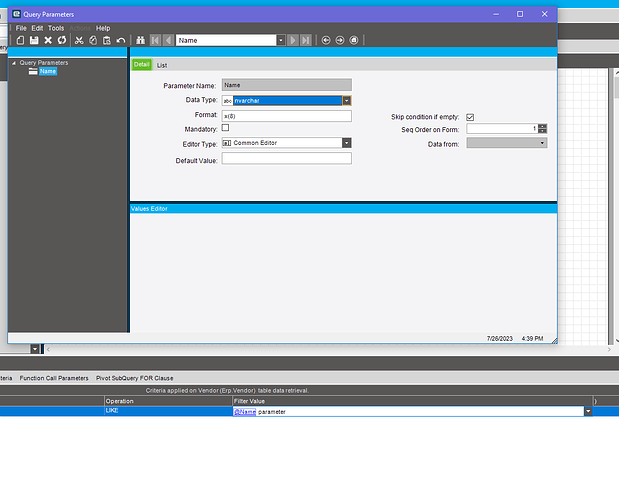This screenshot has width=619, height=500.
Task: Open the Filter Value dropdown arrow
Action: tap(588, 411)
